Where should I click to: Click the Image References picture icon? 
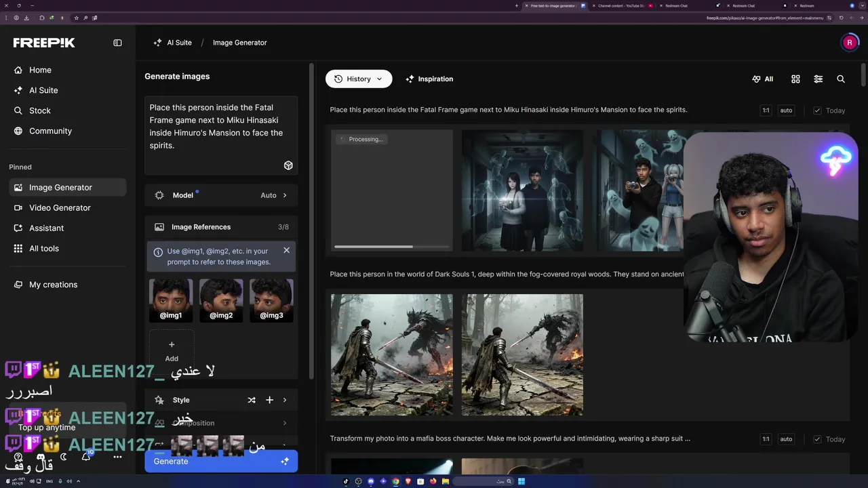159,227
